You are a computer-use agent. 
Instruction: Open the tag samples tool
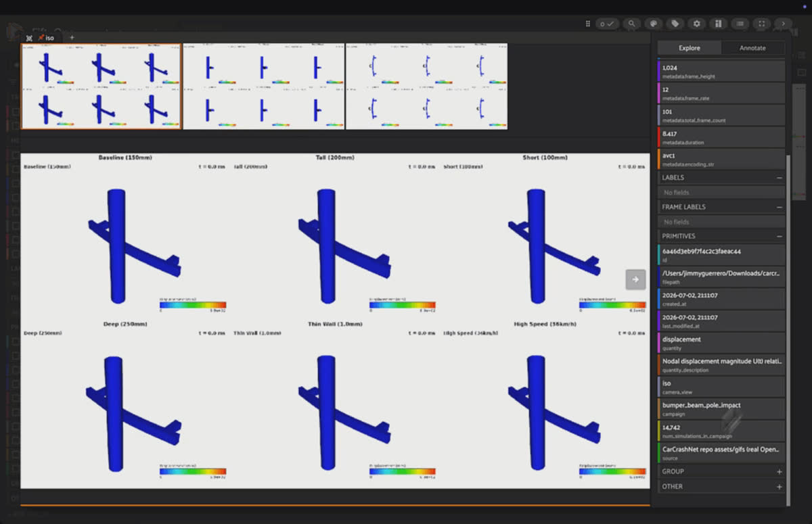pos(675,24)
